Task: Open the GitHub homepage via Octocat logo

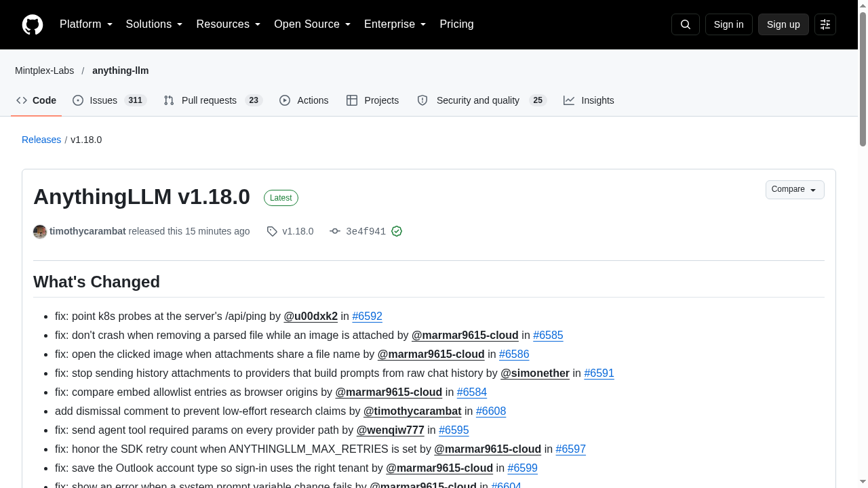Action: tap(33, 24)
